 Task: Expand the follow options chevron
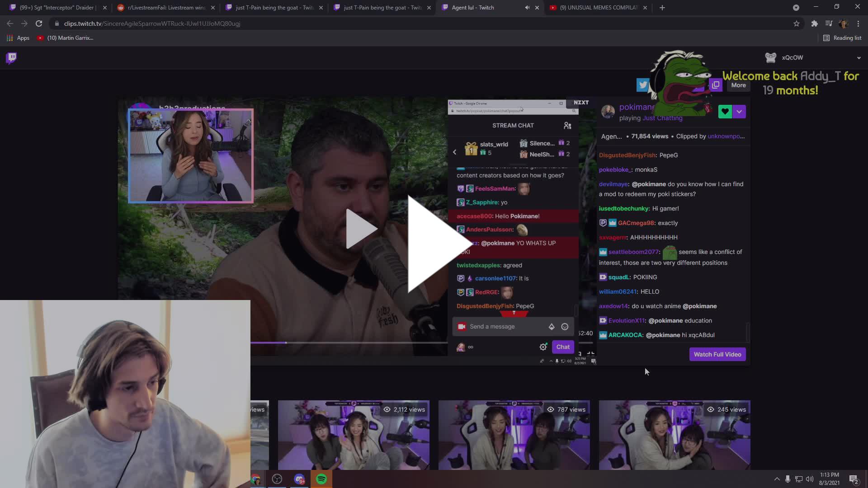pos(739,112)
